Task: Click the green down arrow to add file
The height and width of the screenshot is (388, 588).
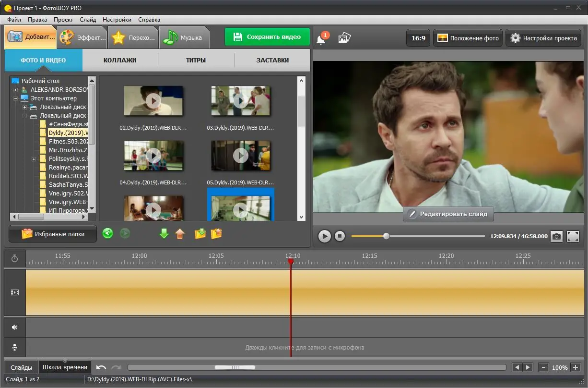Action: [x=164, y=234]
